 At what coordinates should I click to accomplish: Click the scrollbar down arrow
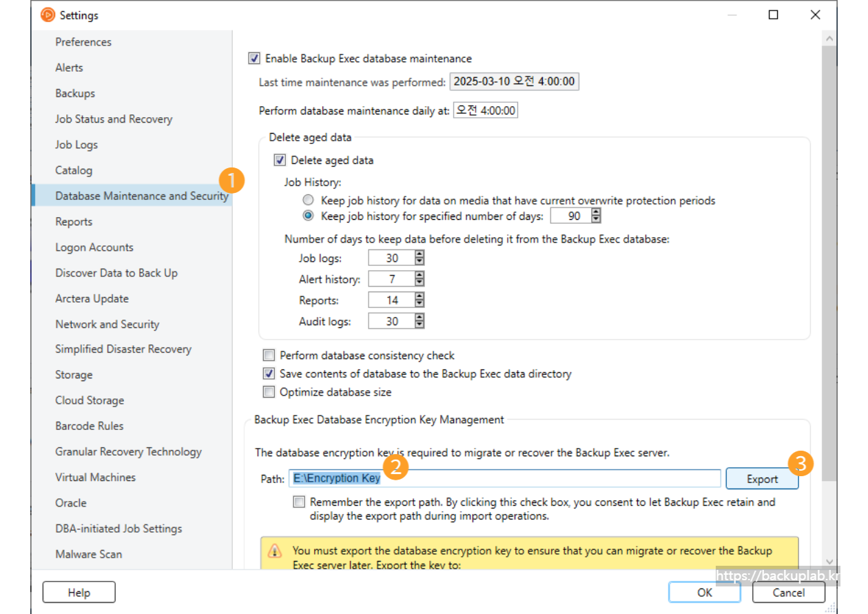click(x=830, y=562)
